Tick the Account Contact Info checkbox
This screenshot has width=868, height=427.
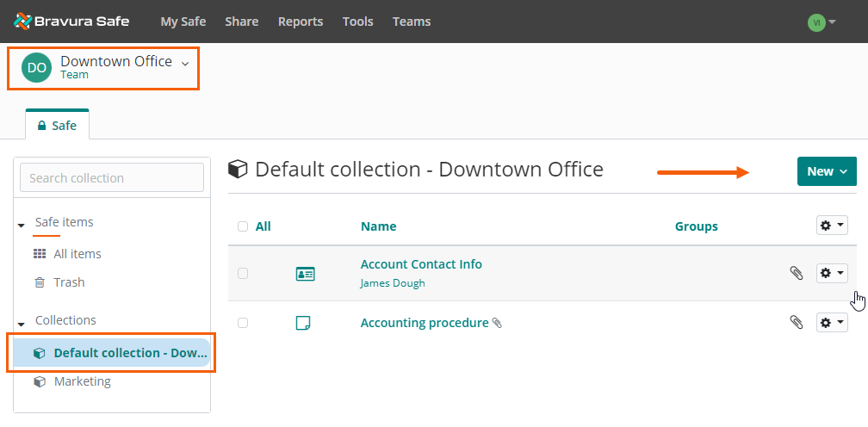(243, 273)
